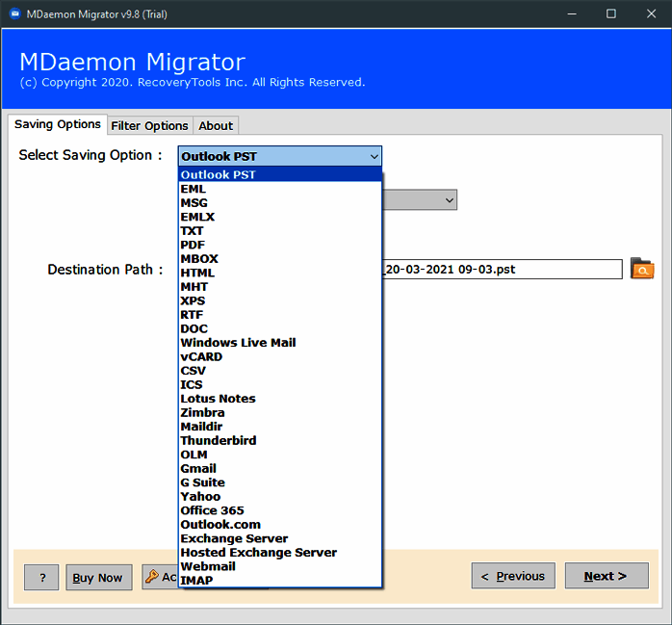Screen dimensions: 672x625
Task: Click the folder browse icon beside Destination Path
Action: point(641,270)
